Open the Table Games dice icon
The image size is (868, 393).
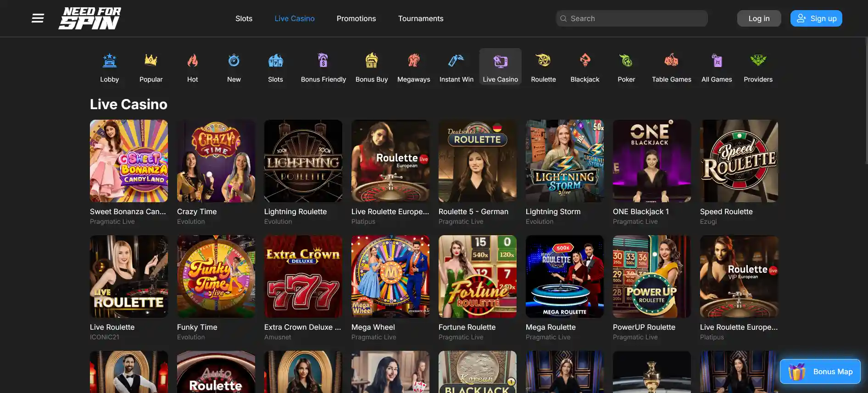(671, 61)
